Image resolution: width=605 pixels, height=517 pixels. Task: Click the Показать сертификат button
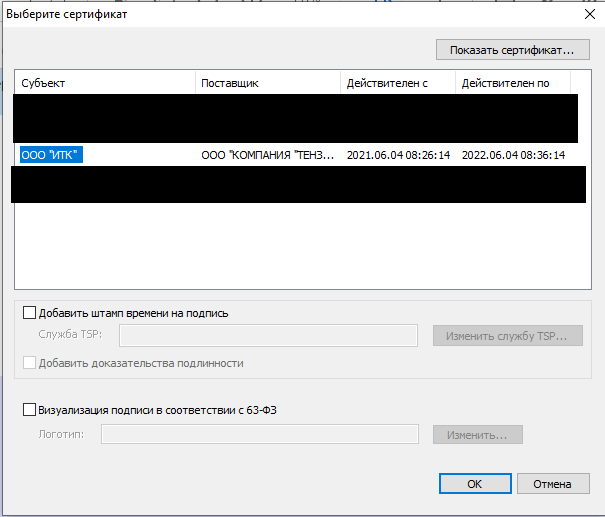512,49
